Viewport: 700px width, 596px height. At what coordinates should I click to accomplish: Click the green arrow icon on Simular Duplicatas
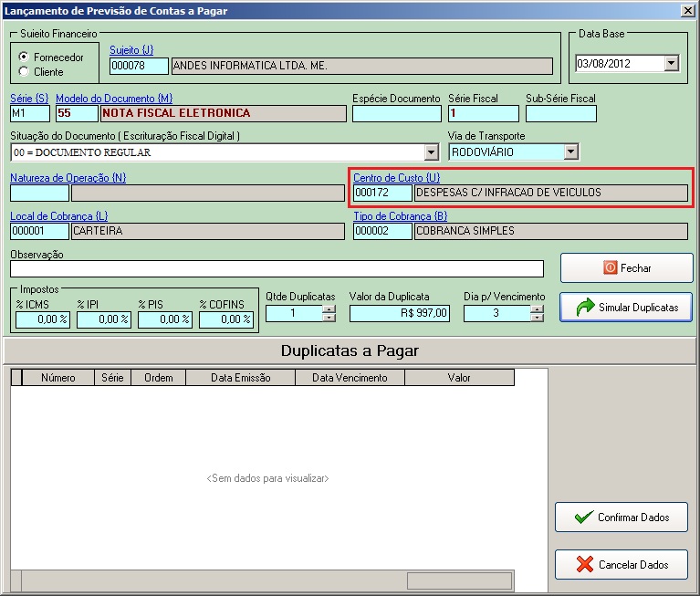(585, 307)
